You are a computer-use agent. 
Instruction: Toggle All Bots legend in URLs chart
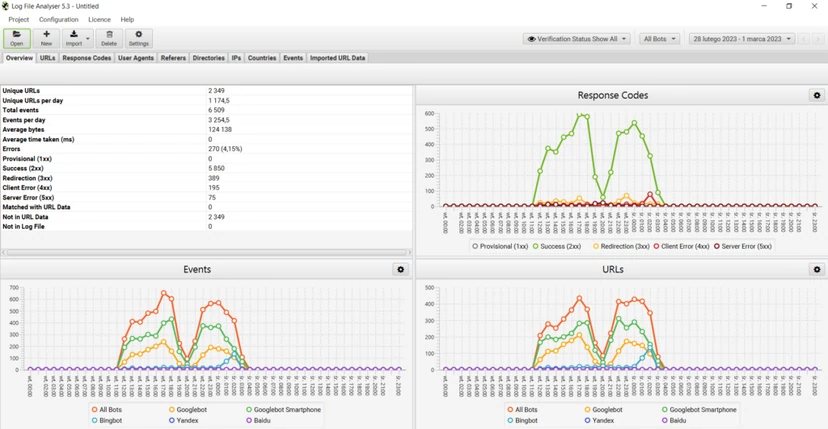pyautogui.click(x=523, y=409)
